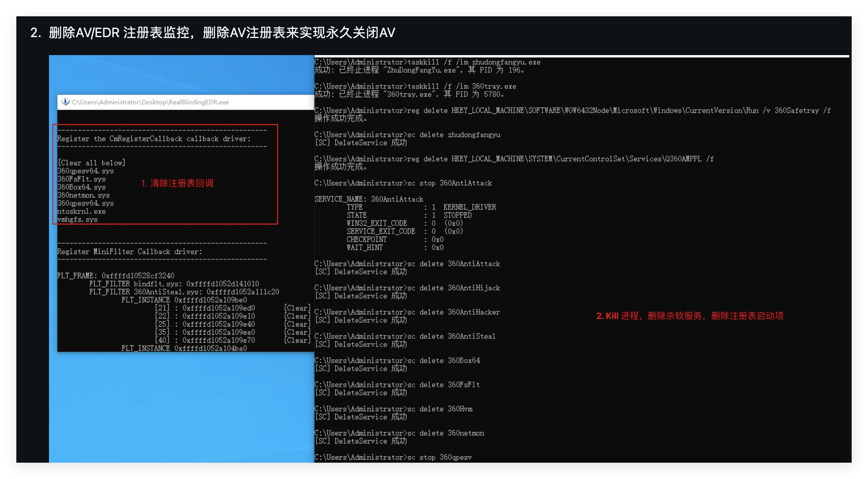868x479 pixels.
Task: Click '[Clear]' on the [25] row
Action: [x=297, y=324]
